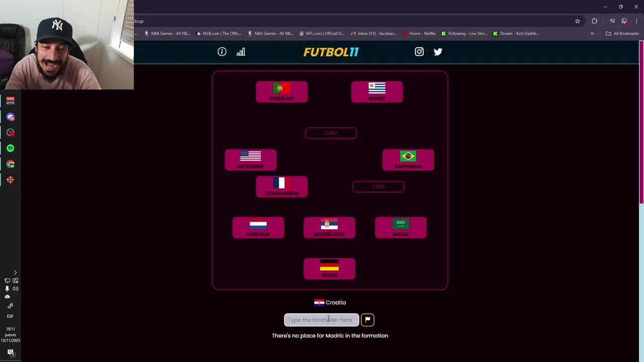Focus the footballer name input
The height and width of the screenshot is (362, 644).
pyautogui.click(x=321, y=320)
